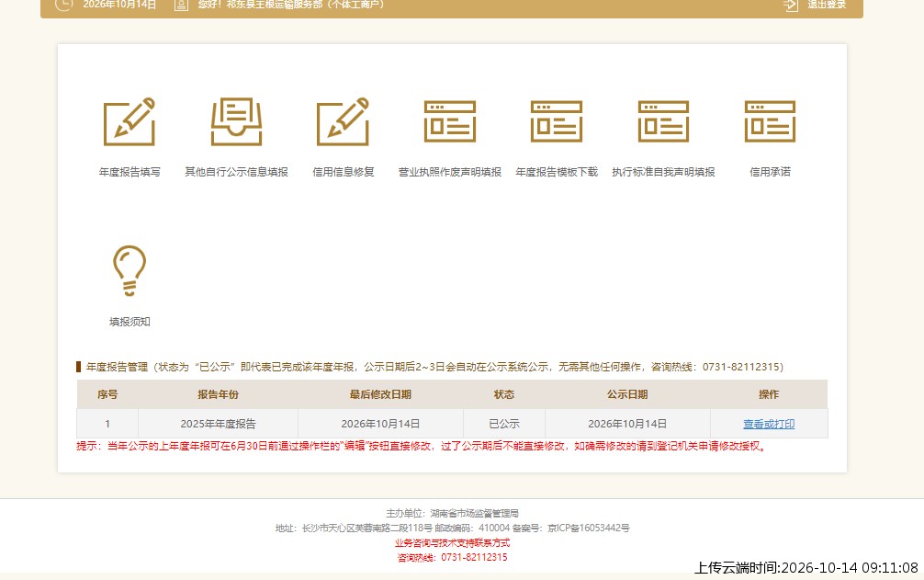This screenshot has width=924, height=580.
Task: Click the 年度报告模板下载 label
Action: 557,172
